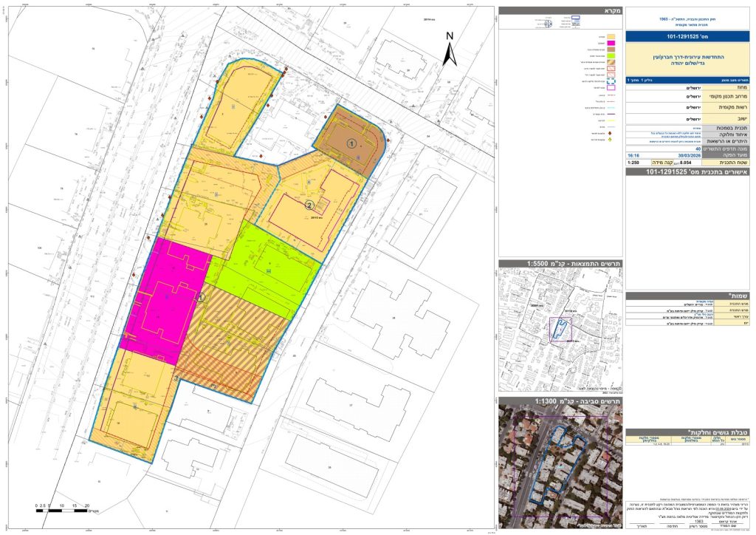Click the license number 1363
The height and width of the screenshot is (535, 756).
(698, 521)
